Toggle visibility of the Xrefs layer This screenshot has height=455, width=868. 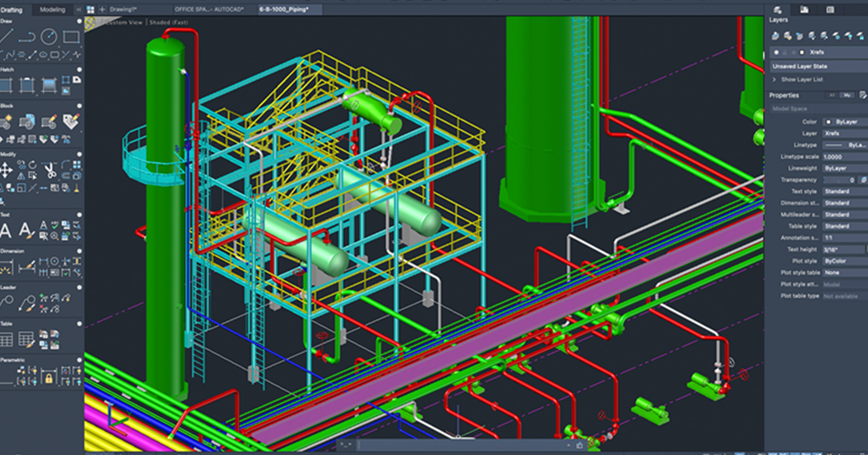pos(776,53)
